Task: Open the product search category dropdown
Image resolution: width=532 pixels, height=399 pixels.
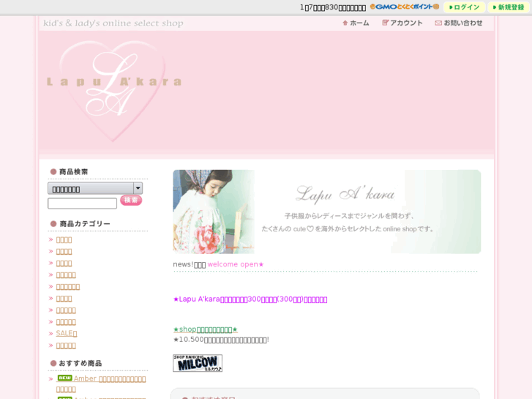Action: 95,188
